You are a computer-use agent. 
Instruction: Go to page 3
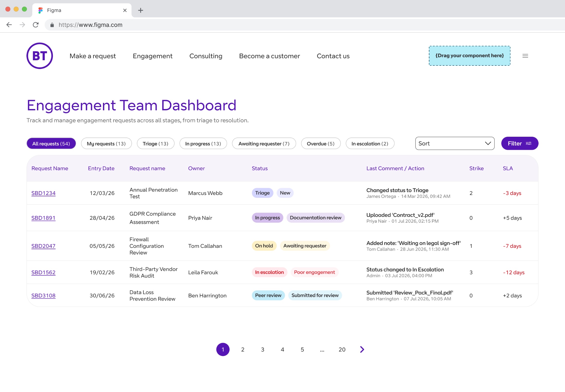tap(262, 349)
